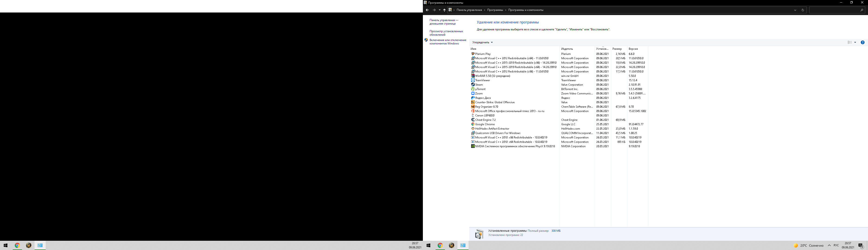Click the Microsoft Office 2013 icon
This screenshot has width=868, height=250.
(x=473, y=111)
